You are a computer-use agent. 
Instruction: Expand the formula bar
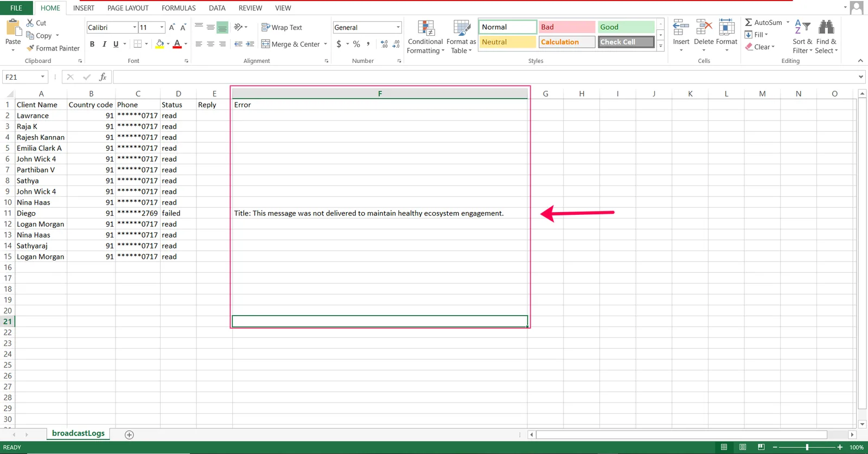pos(861,77)
